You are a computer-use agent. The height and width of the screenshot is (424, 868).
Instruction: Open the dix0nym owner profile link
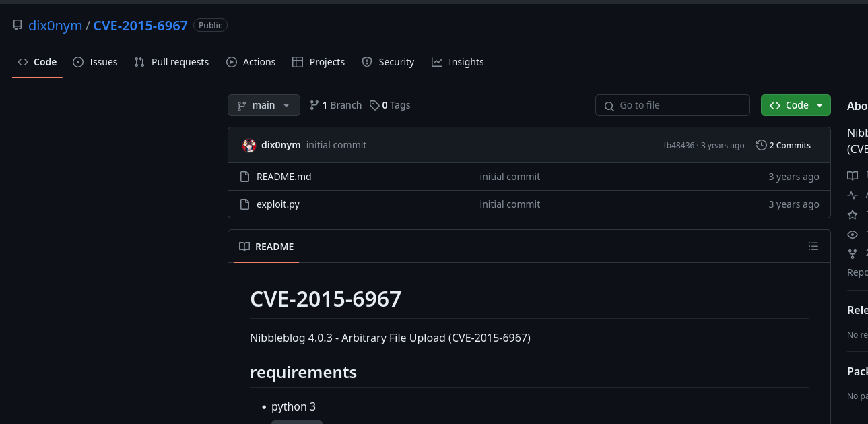coord(55,26)
